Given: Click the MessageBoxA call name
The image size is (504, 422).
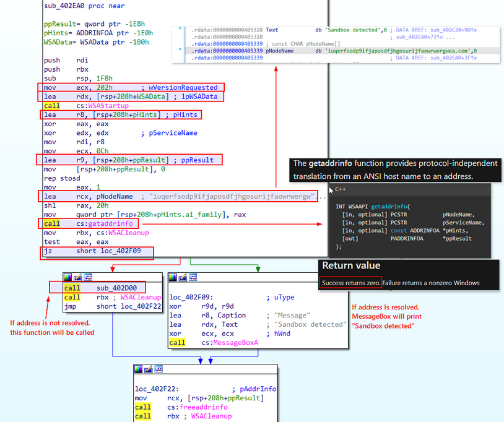Looking at the screenshot, I should coord(236,343).
